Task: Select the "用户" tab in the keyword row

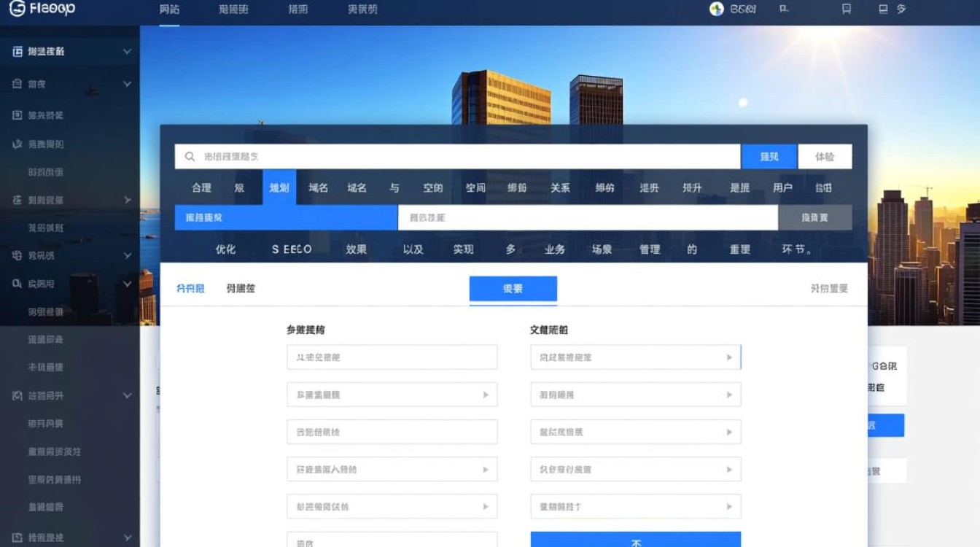Action: point(782,188)
